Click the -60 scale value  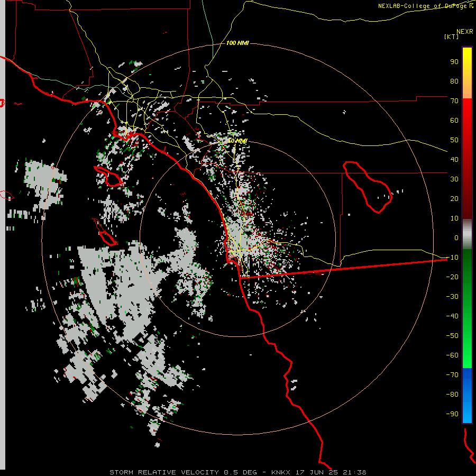pos(452,355)
